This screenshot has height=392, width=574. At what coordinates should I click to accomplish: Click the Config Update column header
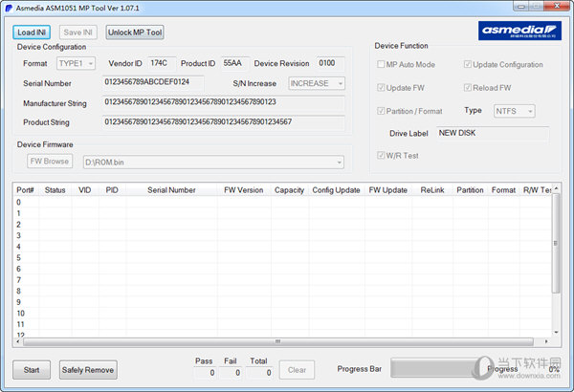click(x=336, y=190)
